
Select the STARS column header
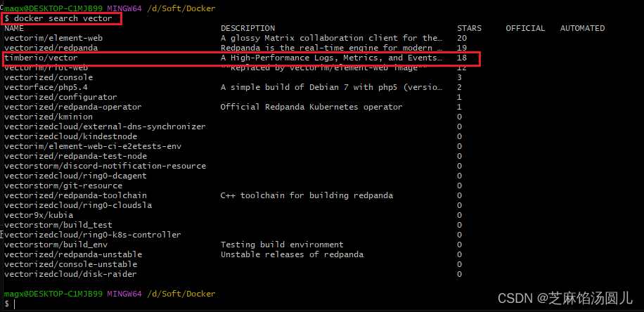click(x=469, y=28)
